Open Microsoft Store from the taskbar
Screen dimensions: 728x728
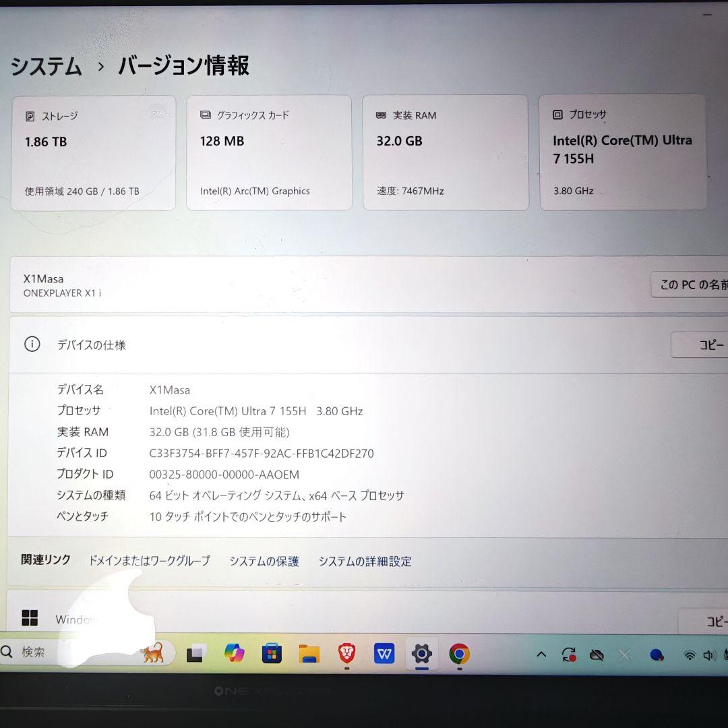272,653
